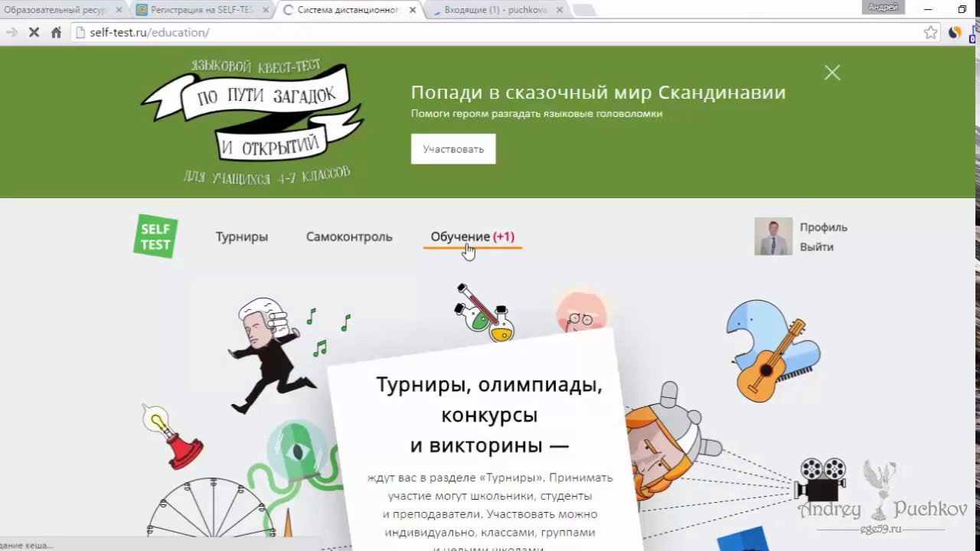The image size is (980, 551).
Task: Click the Андрей Chrome profile button
Action: point(883,7)
